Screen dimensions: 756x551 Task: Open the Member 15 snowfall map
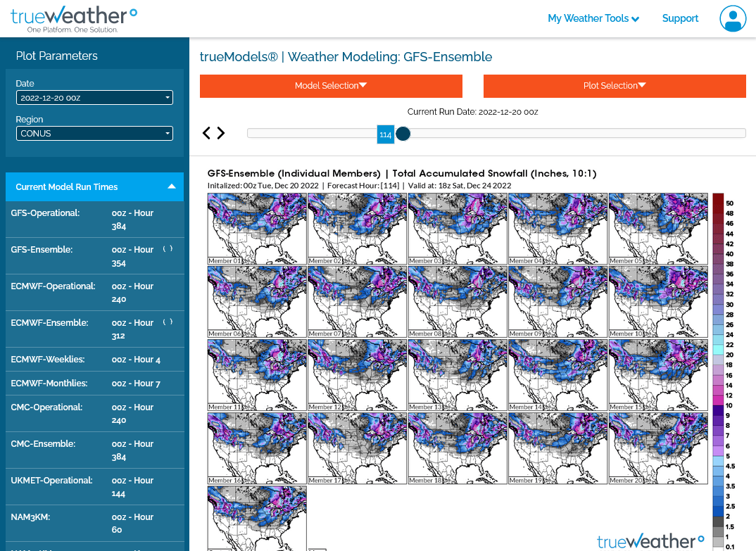[658, 375]
